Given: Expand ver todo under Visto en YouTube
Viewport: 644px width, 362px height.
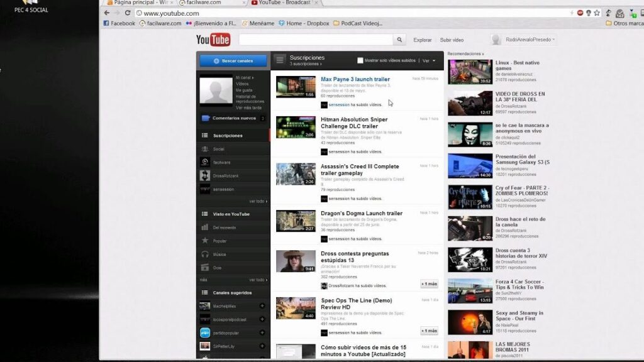Looking at the screenshot, I should pyautogui.click(x=258, y=280).
